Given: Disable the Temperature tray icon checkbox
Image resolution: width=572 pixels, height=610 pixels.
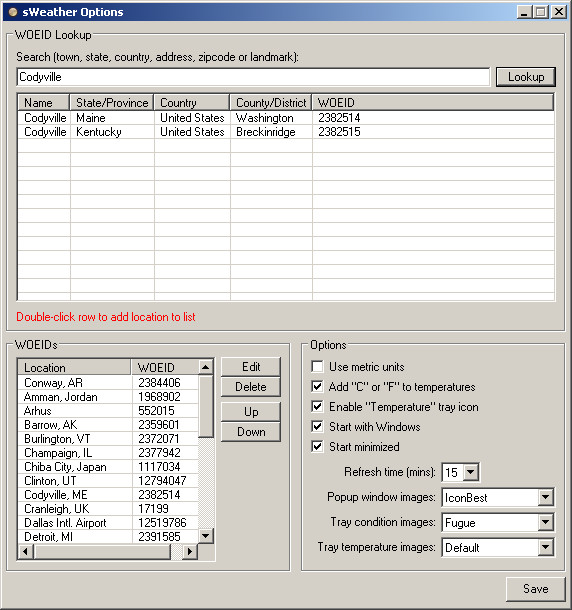Looking at the screenshot, I should (317, 407).
